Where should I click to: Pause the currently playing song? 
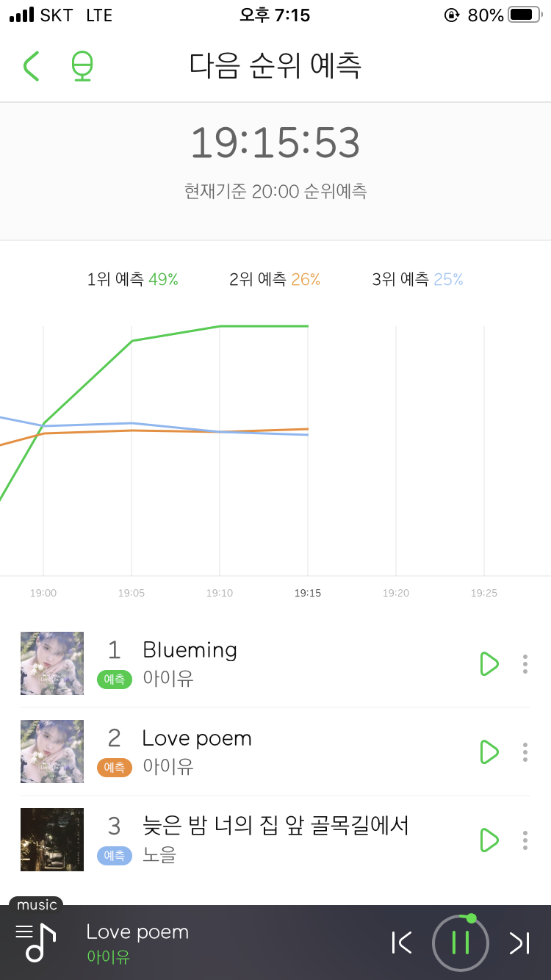(x=461, y=943)
